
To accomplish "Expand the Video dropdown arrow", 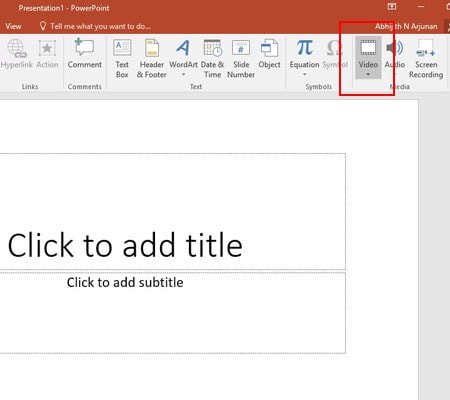I will click(368, 75).
